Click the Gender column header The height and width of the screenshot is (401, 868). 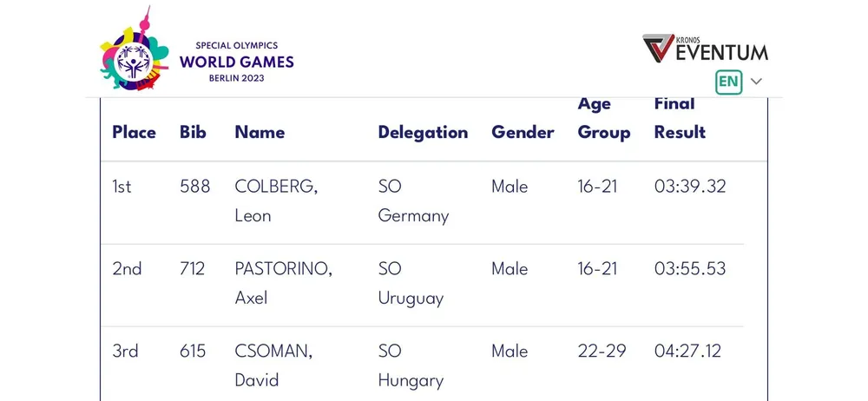(523, 132)
